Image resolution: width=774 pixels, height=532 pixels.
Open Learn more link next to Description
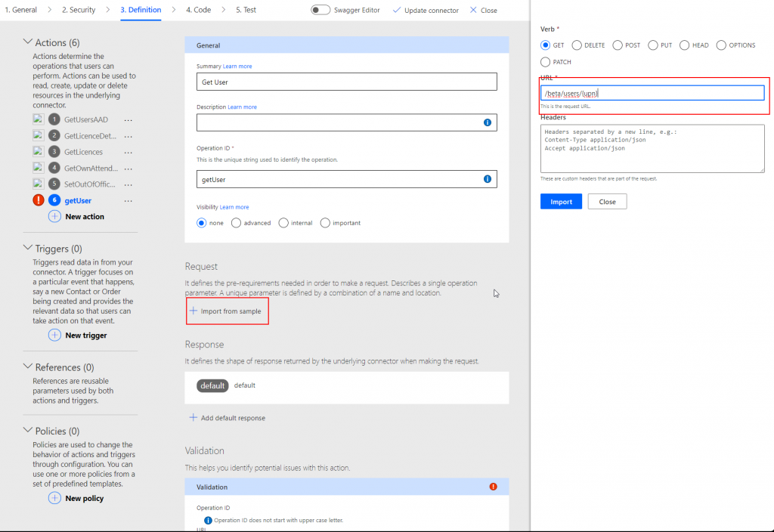(242, 107)
